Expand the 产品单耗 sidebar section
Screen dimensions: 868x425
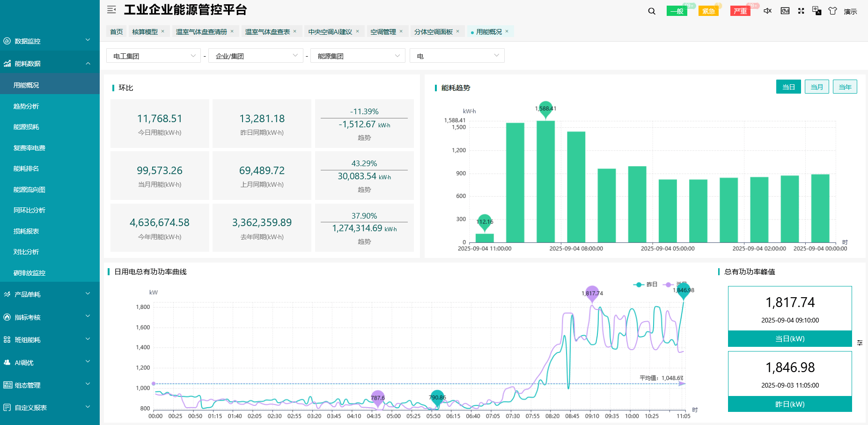(x=44, y=294)
